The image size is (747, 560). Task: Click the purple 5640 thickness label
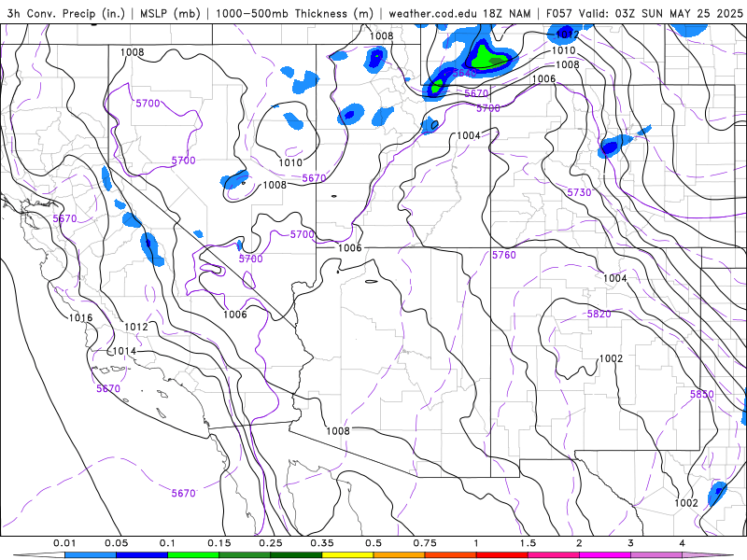coord(464,73)
